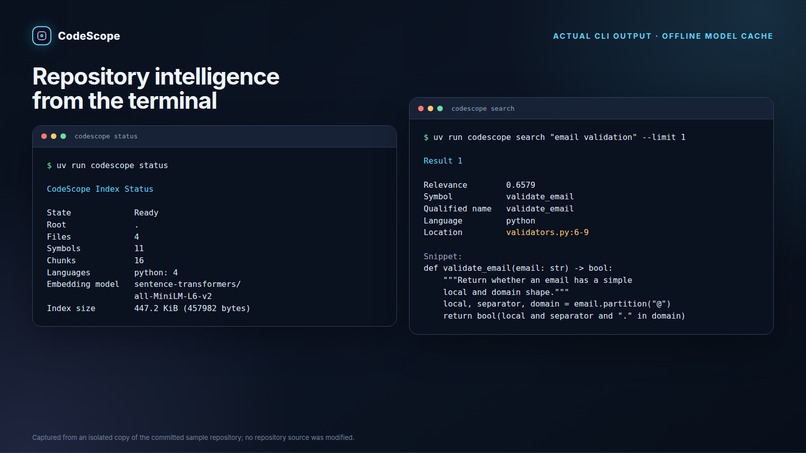The width and height of the screenshot is (806, 453).
Task: Click the CodeScope logo icon
Action: (42, 36)
